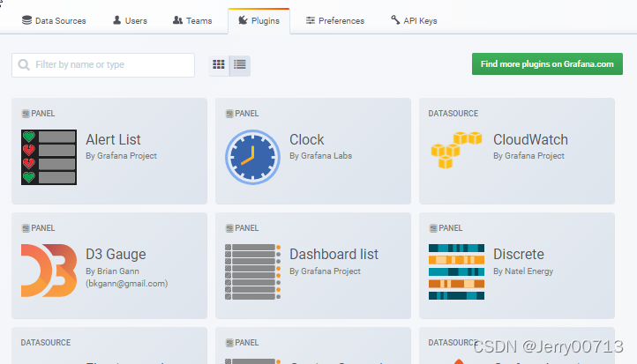Open the CloudWatch cubes icon
This screenshot has width=637, height=364.
point(456,150)
